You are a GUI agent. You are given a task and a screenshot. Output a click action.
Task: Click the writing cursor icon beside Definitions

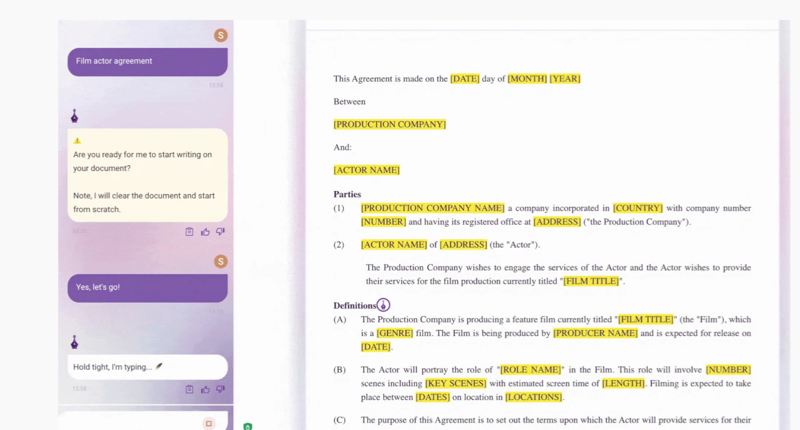[x=383, y=305]
